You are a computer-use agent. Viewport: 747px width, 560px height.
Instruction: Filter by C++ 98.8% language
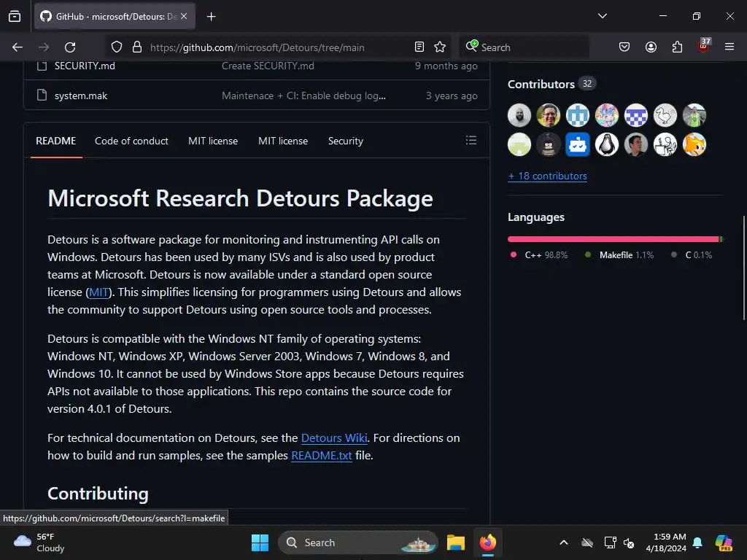(x=539, y=255)
